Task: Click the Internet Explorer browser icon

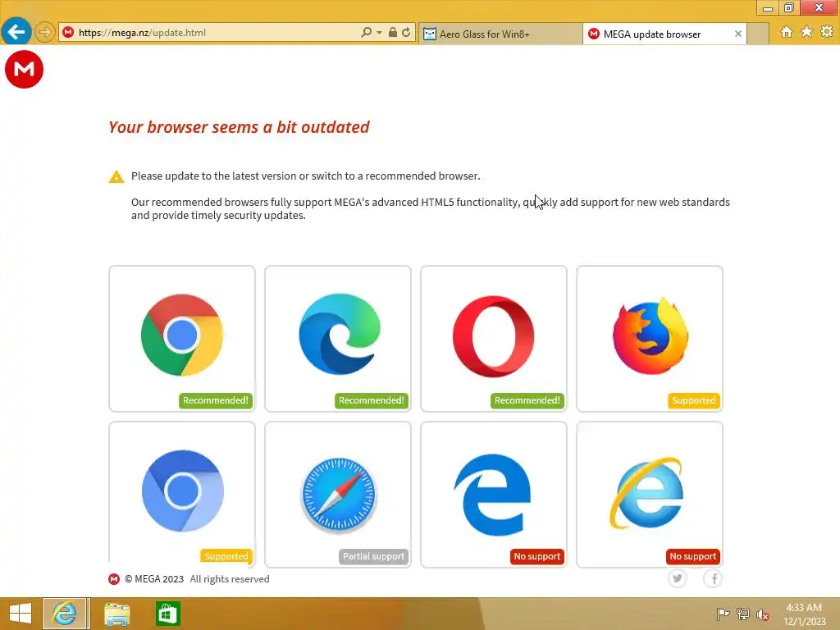Action: pyautogui.click(x=646, y=493)
